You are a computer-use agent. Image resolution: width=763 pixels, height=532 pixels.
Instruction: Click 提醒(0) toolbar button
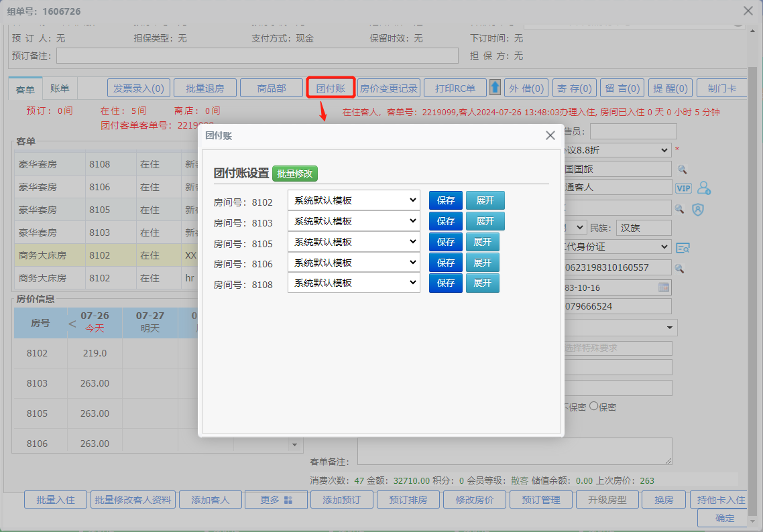pyautogui.click(x=670, y=88)
